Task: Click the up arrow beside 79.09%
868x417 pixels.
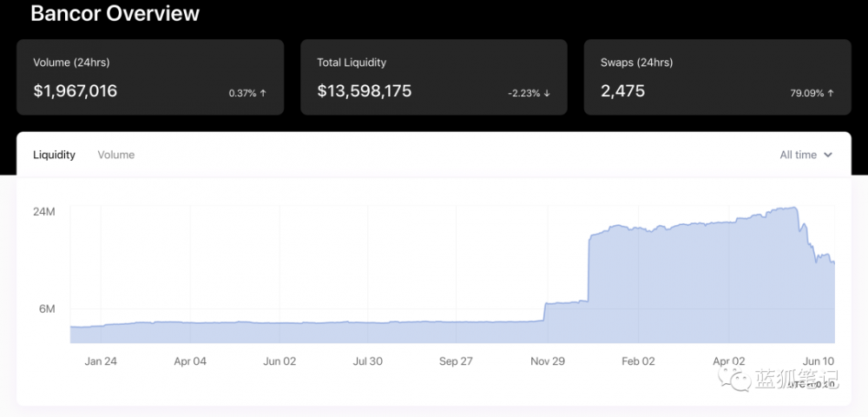Action: (831, 93)
